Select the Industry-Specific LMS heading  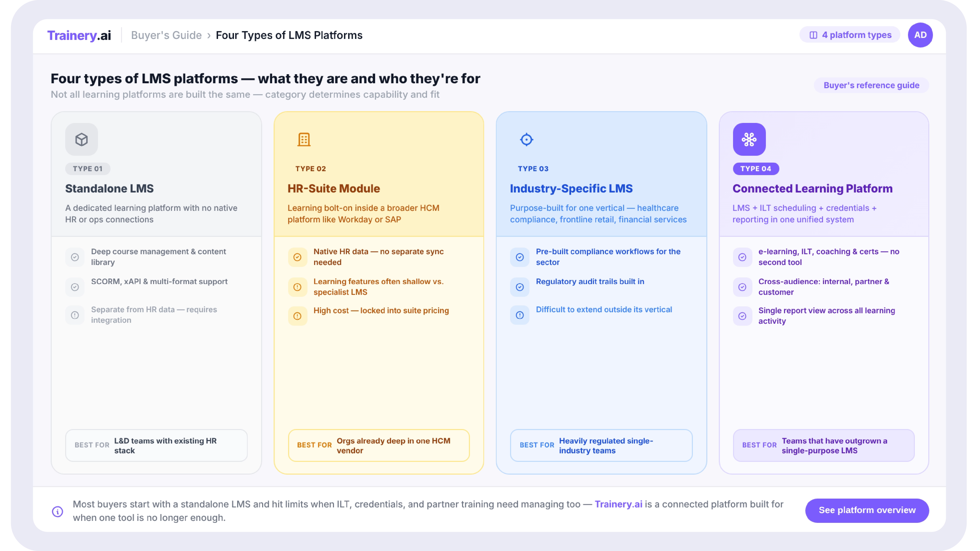click(571, 188)
